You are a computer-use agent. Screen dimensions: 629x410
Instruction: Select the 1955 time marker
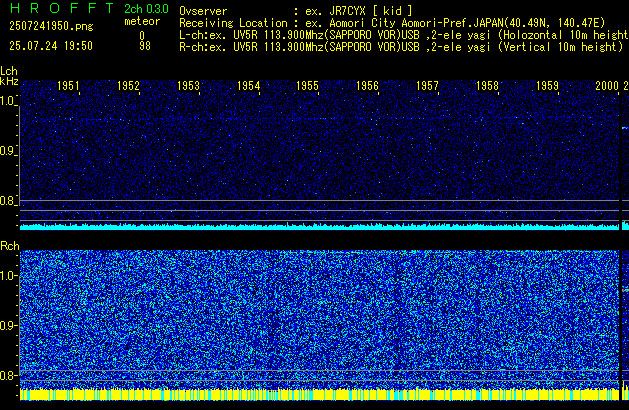307,86
